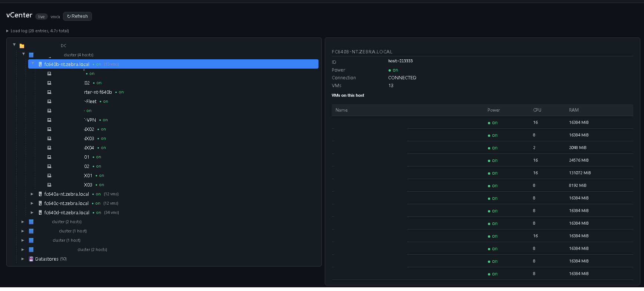Screen dimensions: 644x291
Task: Click the FC640B-NT.ZEBRA.LOCAL details heading
Action: (x=362, y=52)
